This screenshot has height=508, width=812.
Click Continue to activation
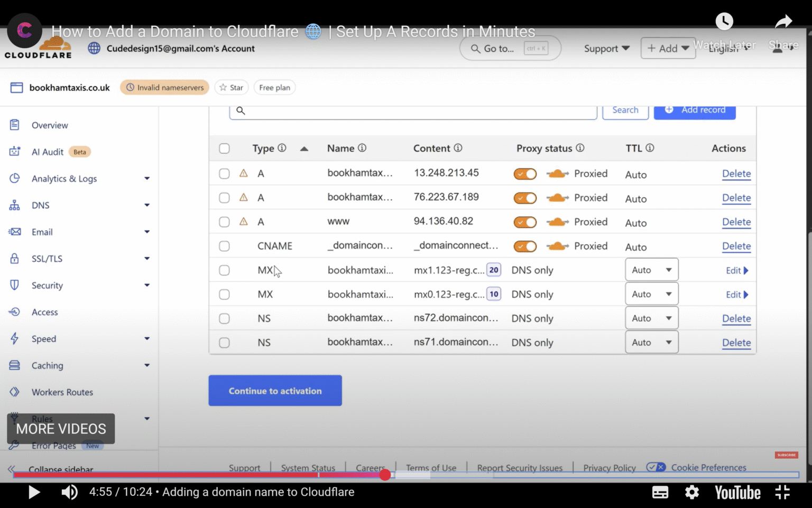coord(275,391)
